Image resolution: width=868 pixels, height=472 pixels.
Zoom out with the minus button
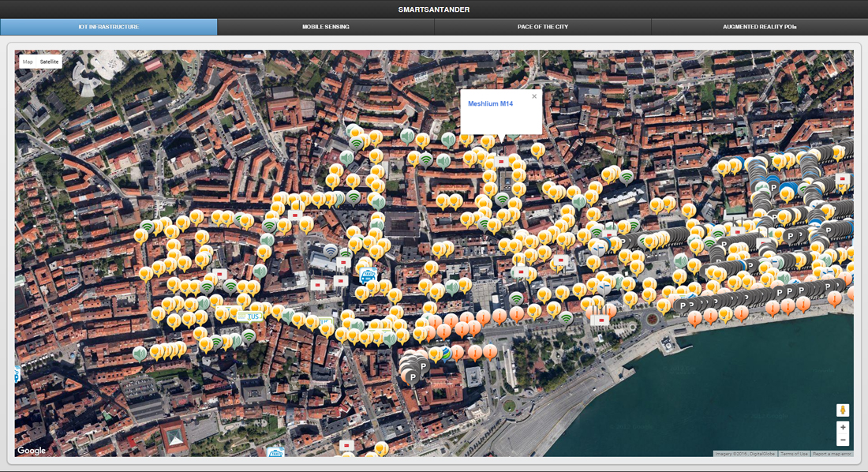tap(843, 440)
